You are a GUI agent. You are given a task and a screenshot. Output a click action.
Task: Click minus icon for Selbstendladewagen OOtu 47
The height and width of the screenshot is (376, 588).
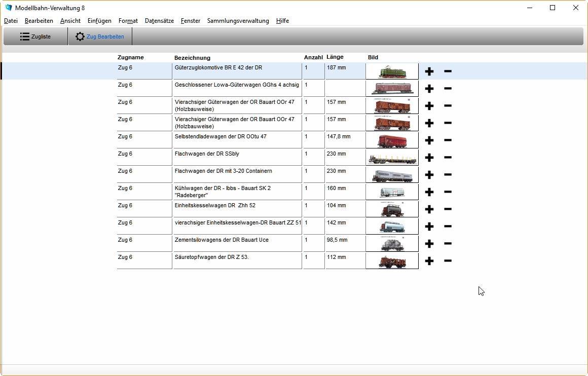pos(448,140)
